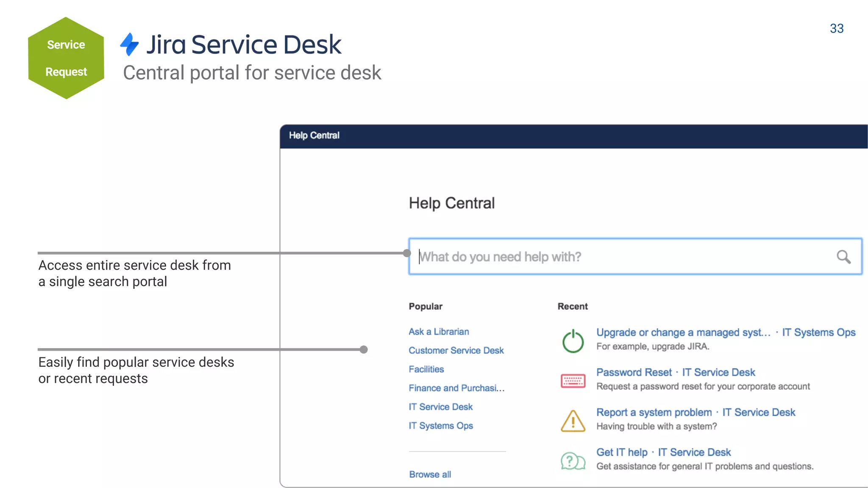Click the green Service Request hexagon badge
The width and height of the screenshot is (868, 488).
[66, 58]
